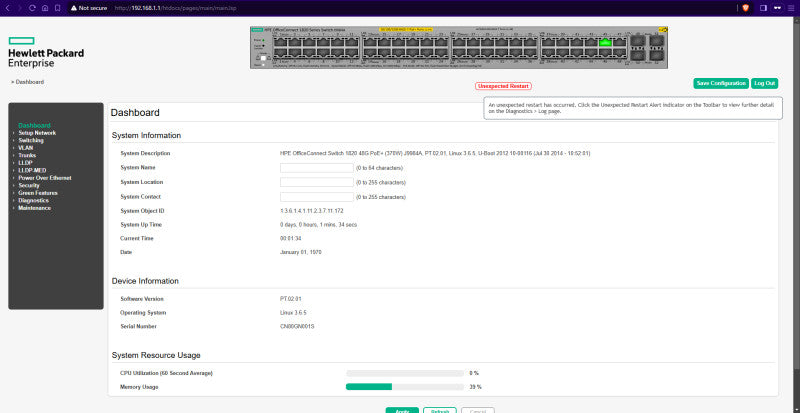
Task: Click the "39 %" memory usage value
Action: click(x=476, y=387)
